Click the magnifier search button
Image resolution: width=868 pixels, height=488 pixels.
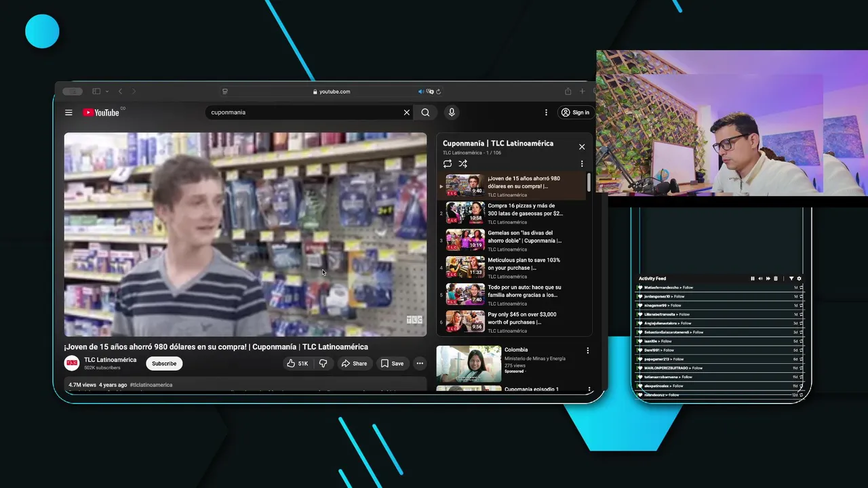point(425,113)
